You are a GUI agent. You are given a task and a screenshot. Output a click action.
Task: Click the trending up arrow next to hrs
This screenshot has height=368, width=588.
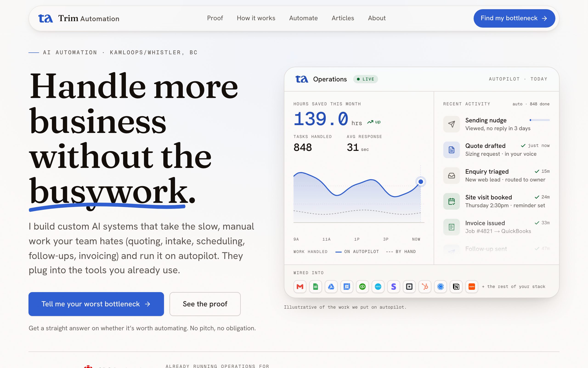click(370, 122)
